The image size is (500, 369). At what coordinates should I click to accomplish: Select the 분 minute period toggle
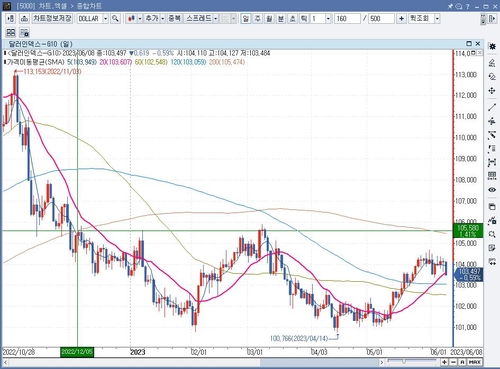pos(281,19)
